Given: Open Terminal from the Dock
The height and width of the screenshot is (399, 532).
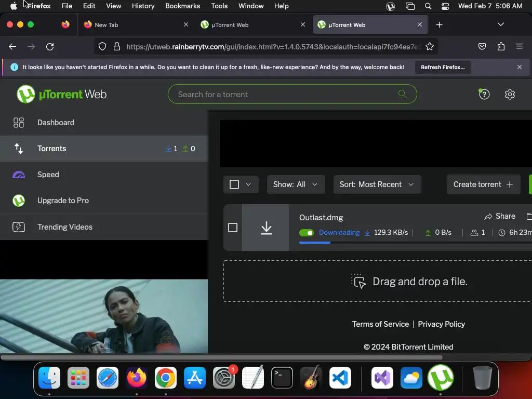Looking at the screenshot, I should [282, 378].
